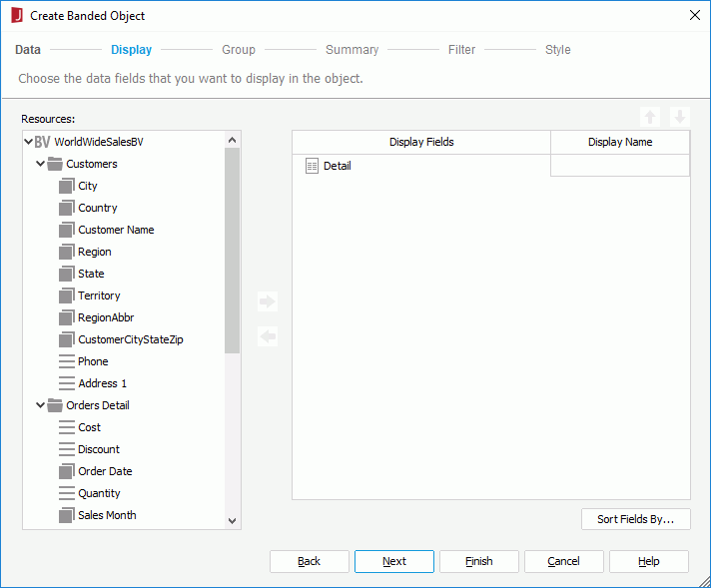711x588 pixels.
Task: Select the Quantity field text
Action: pos(99,493)
